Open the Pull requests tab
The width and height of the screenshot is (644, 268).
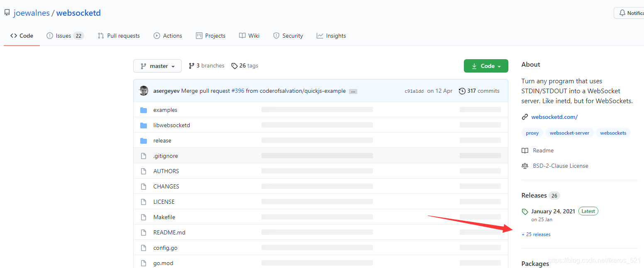pyautogui.click(x=119, y=36)
